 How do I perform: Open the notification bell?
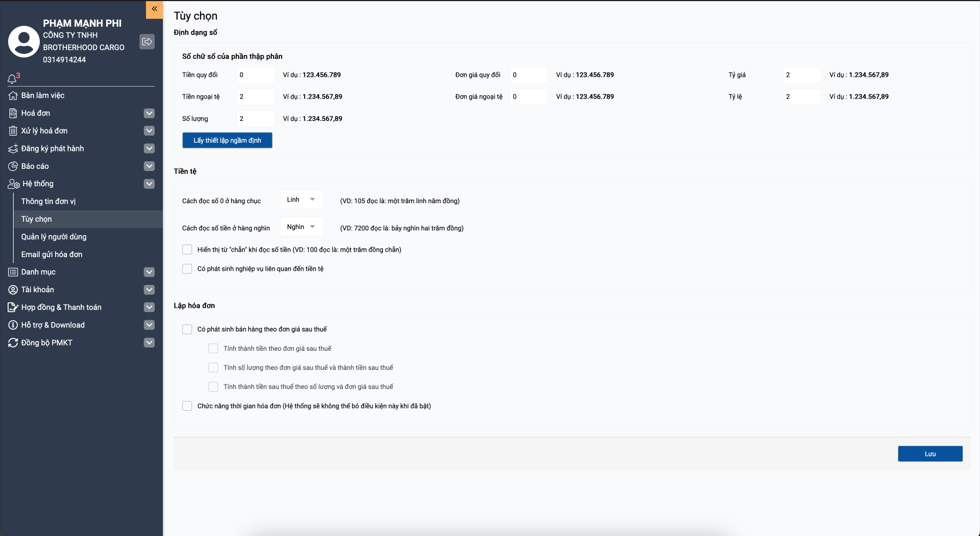[x=12, y=79]
